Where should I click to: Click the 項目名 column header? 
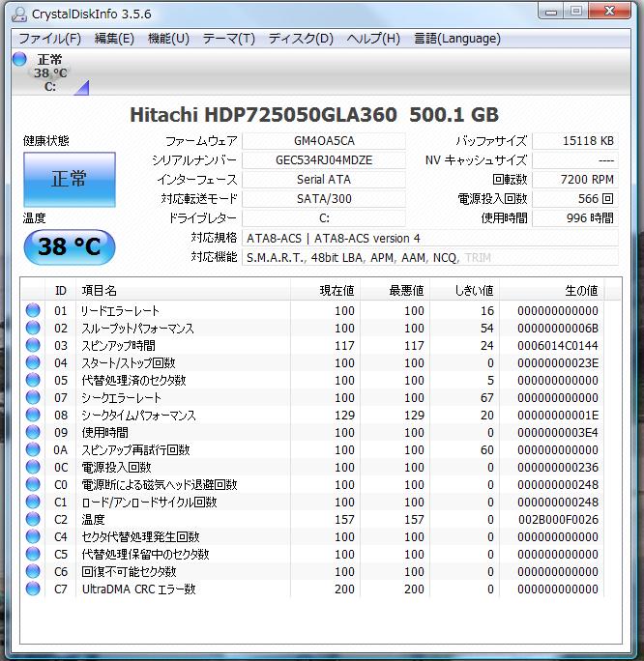(183, 290)
